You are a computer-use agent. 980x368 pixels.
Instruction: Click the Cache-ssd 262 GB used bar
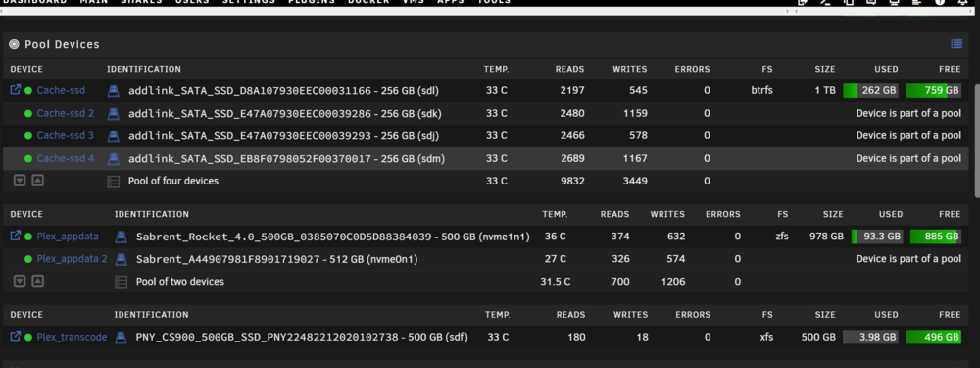870,90
